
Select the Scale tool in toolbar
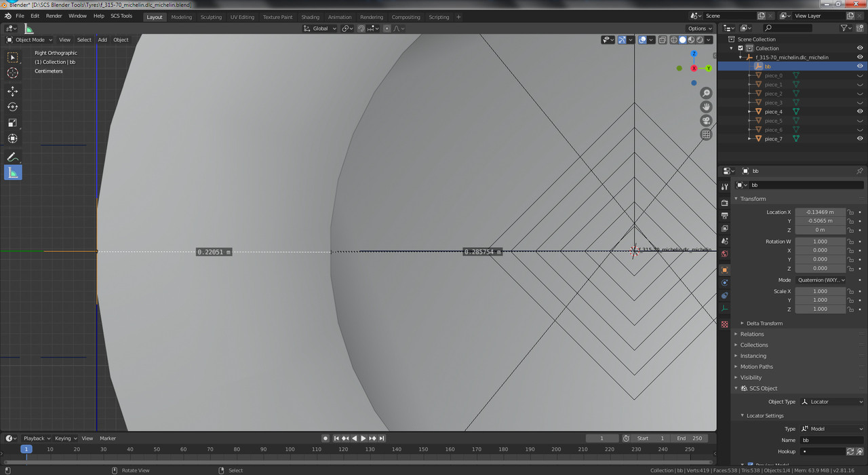[13, 123]
